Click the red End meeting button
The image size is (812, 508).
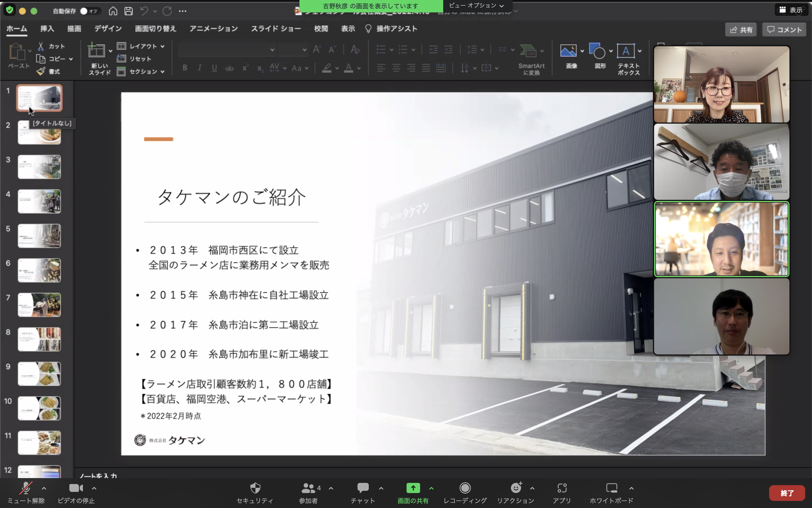[x=787, y=493]
